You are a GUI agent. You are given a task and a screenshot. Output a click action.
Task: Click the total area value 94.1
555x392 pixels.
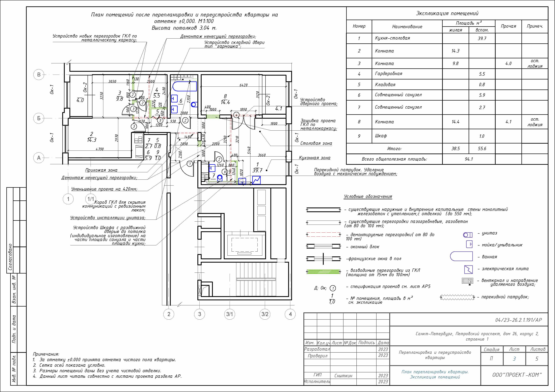pos(469,159)
